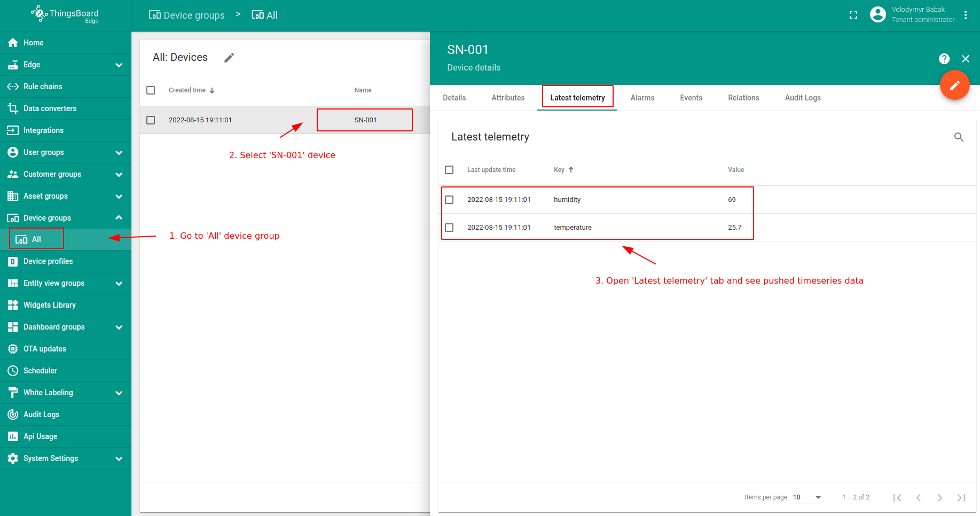Open the three-dot menu in the header
The image size is (980, 516).
pos(966,15)
